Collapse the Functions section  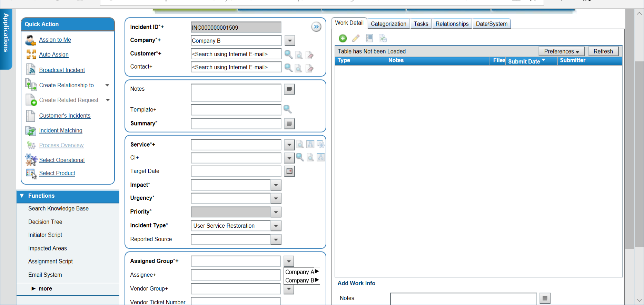tap(22, 196)
